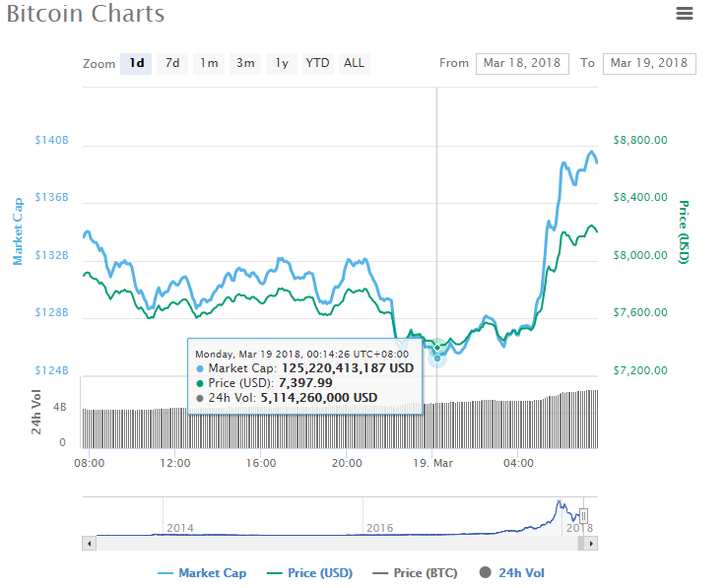Click the 24h Vol vertical axis title

(x=36, y=412)
